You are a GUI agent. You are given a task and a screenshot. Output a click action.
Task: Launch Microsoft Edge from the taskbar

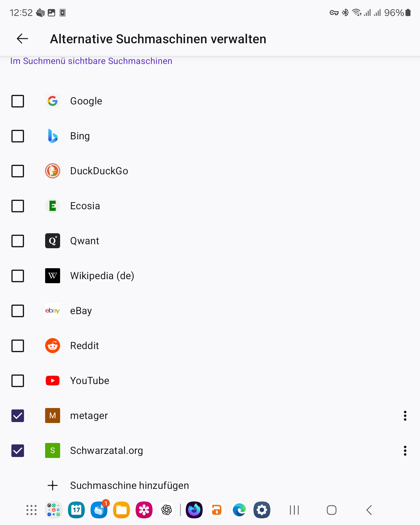[239, 510]
